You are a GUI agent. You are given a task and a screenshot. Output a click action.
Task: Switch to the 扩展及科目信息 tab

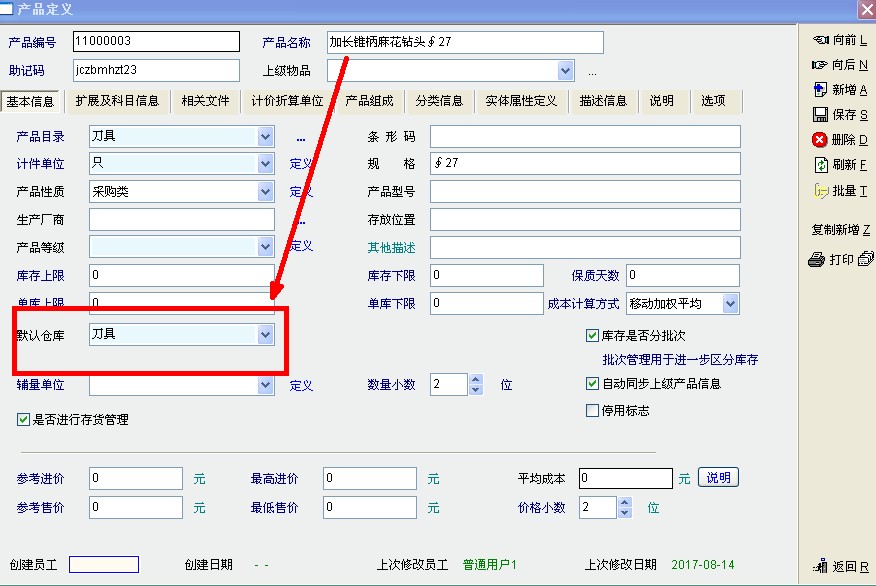click(116, 101)
